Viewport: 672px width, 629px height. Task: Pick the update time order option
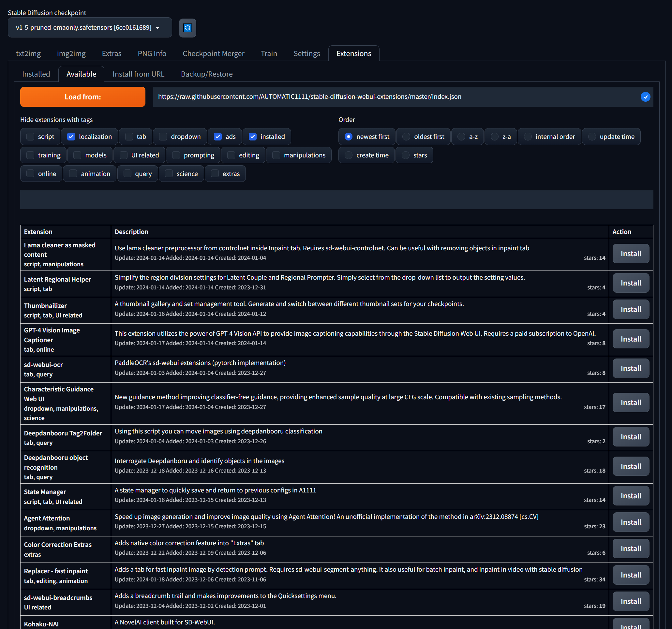(x=591, y=137)
